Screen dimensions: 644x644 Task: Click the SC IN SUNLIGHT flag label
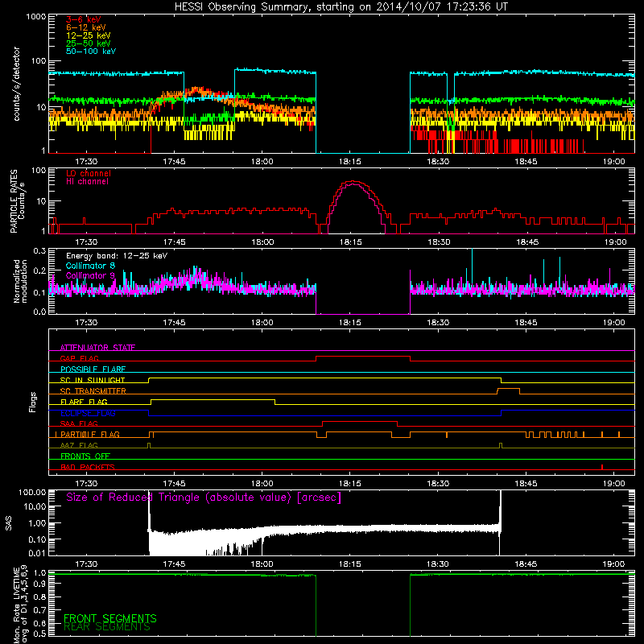coord(93,380)
